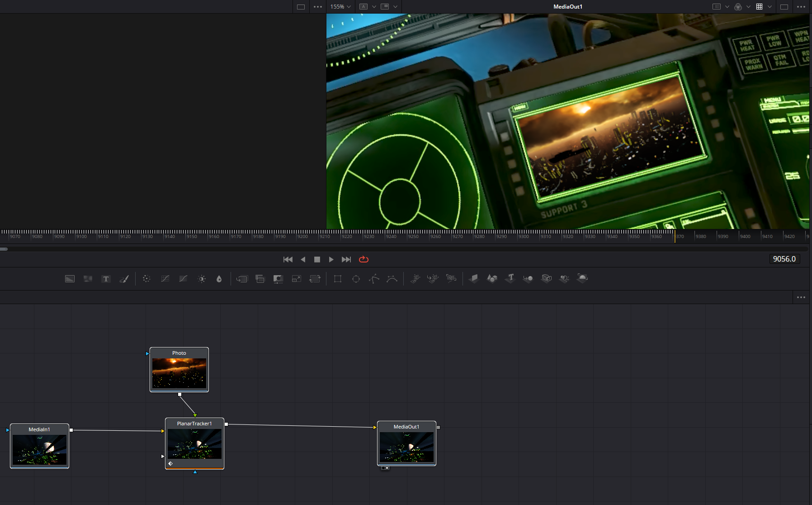Add a Text 3D node
The height and width of the screenshot is (505, 812).
click(510, 278)
